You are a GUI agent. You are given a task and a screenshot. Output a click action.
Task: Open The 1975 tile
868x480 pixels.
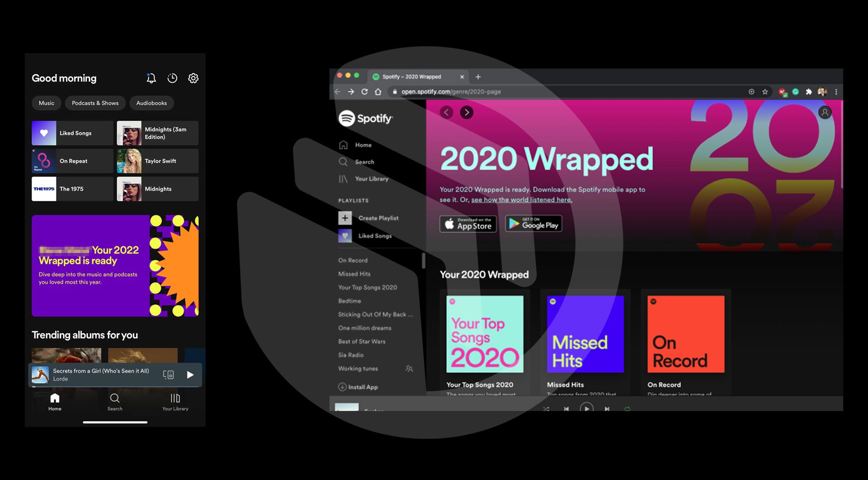pyautogui.click(x=73, y=189)
